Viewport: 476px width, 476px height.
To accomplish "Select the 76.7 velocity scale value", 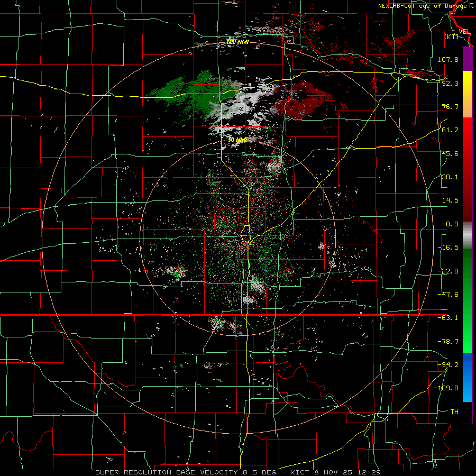I will click(450, 106).
